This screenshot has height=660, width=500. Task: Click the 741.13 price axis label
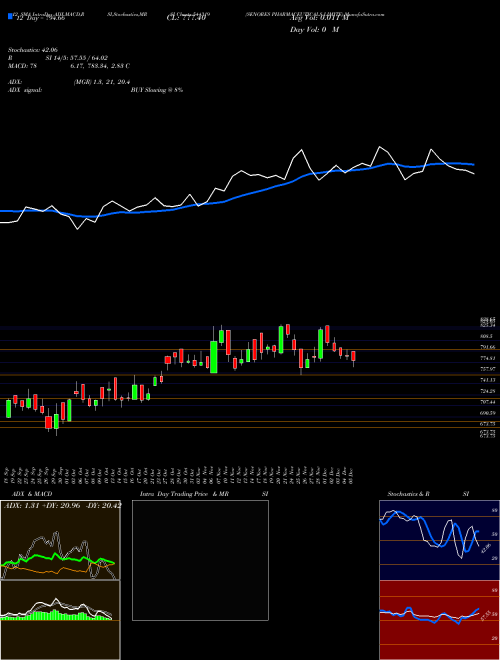point(487,380)
